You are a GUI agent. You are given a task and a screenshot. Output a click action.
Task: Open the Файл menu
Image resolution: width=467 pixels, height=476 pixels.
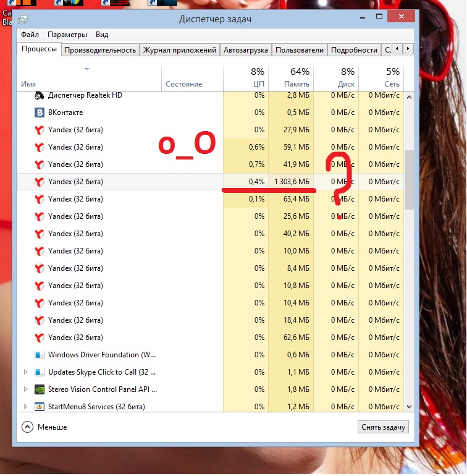(x=30, y=35)
